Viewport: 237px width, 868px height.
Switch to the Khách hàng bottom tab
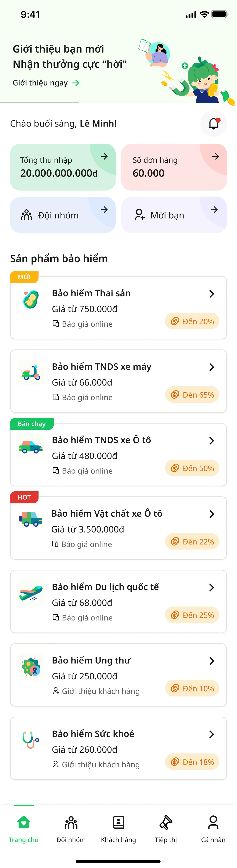coord(118,829)
